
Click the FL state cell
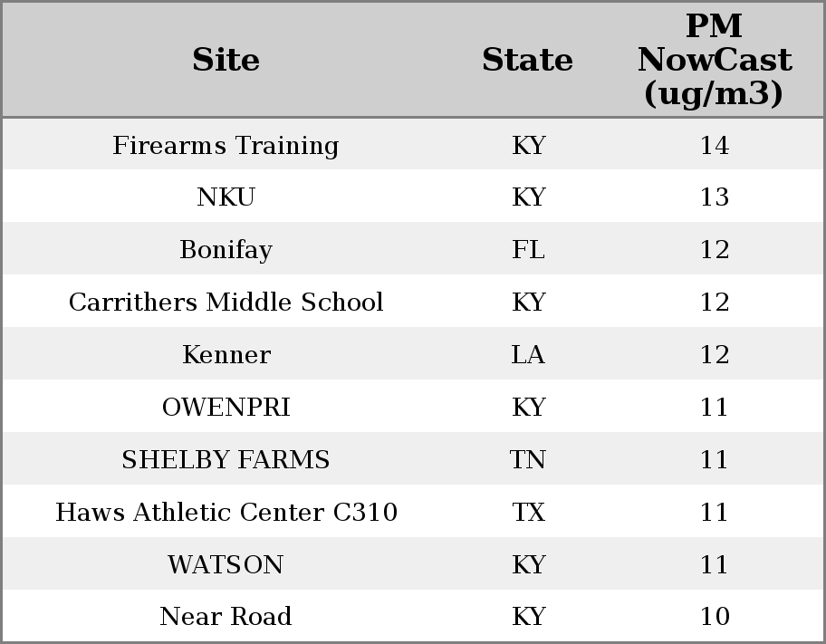pos(528,250)
